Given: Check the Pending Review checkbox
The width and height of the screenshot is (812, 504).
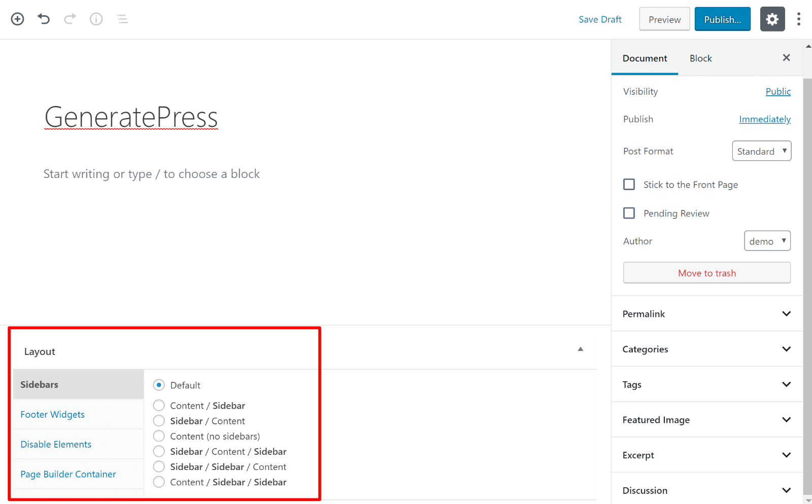Looking at the screenshot, I should pyautogui.click(x=629, y=213).
